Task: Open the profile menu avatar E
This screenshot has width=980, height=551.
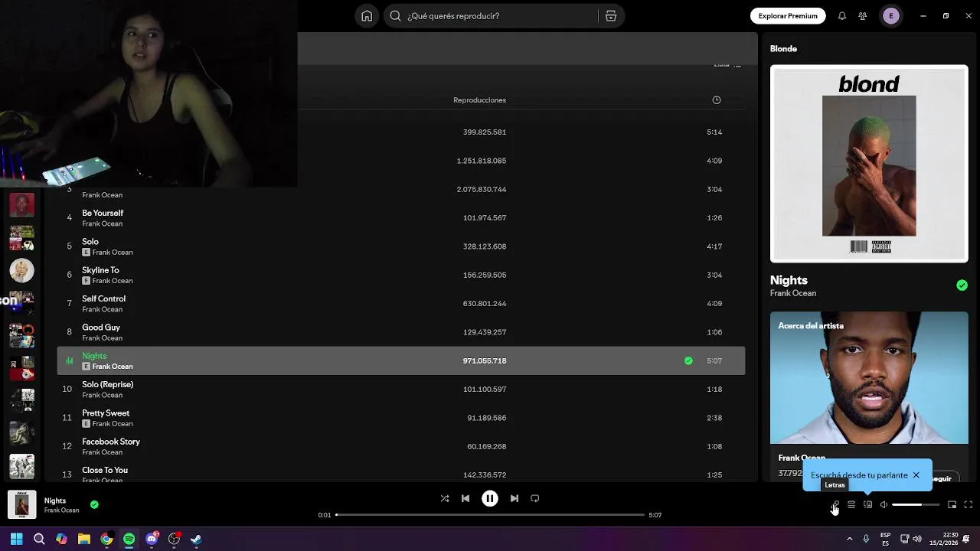Action: click(890, 16)
